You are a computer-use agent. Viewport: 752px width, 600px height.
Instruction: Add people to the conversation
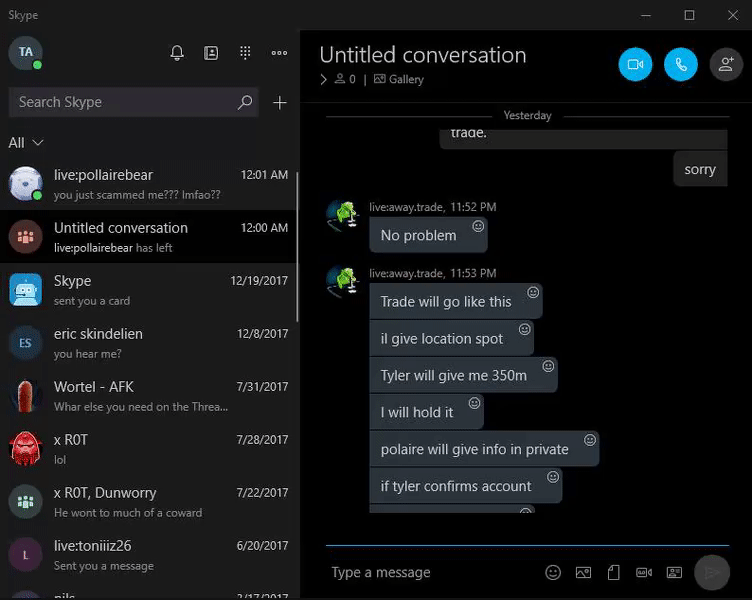pos(726,64)
